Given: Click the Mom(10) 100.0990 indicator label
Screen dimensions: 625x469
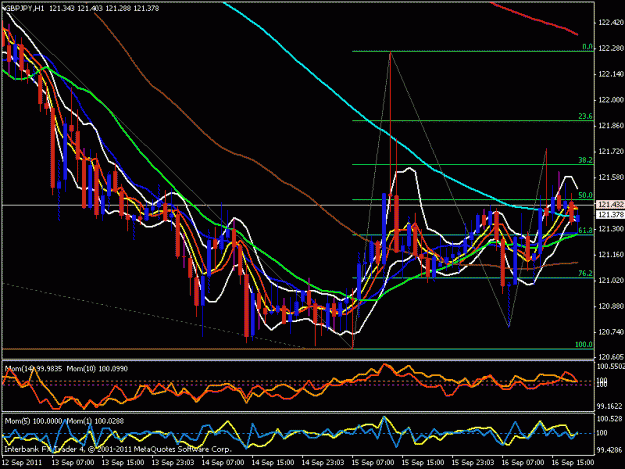Looking at the screenshot, I should tap(97, 369).
